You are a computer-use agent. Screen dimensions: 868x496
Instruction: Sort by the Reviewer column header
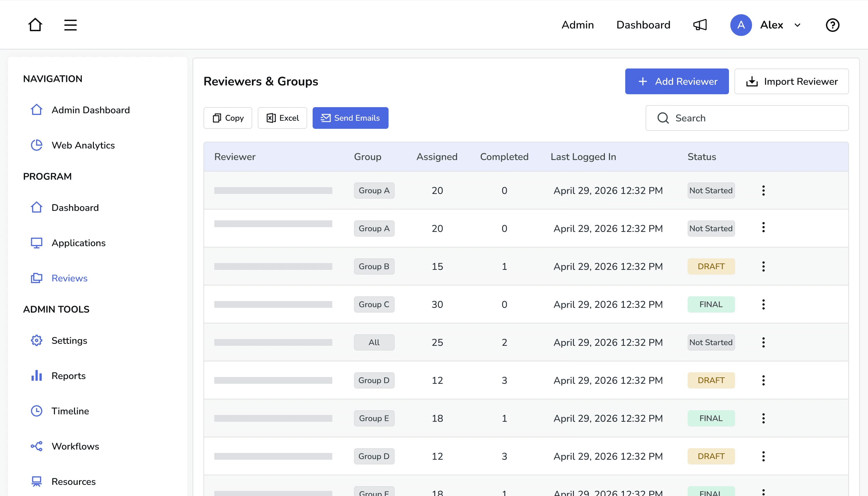(x=235, y=157)
